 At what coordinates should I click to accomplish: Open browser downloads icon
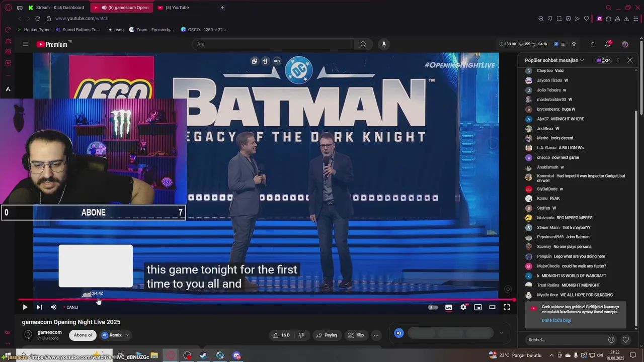pyautogui.click(x=627, y=19)
